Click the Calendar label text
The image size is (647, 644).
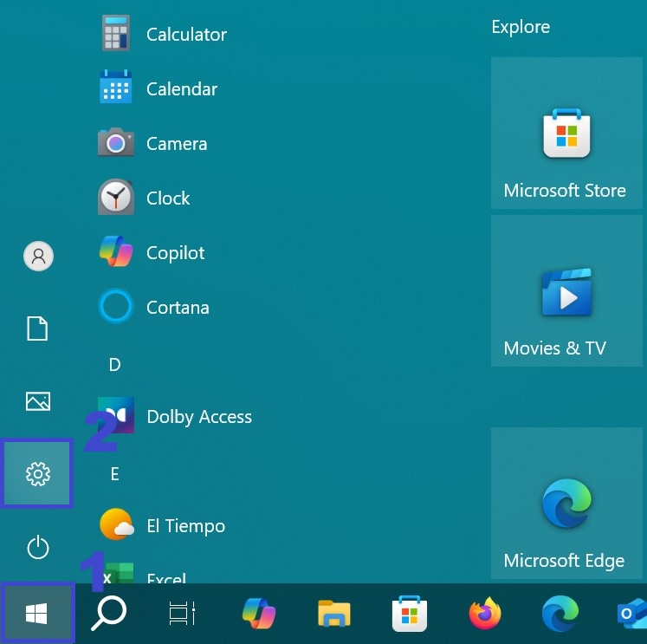click(x=182, y=88)
